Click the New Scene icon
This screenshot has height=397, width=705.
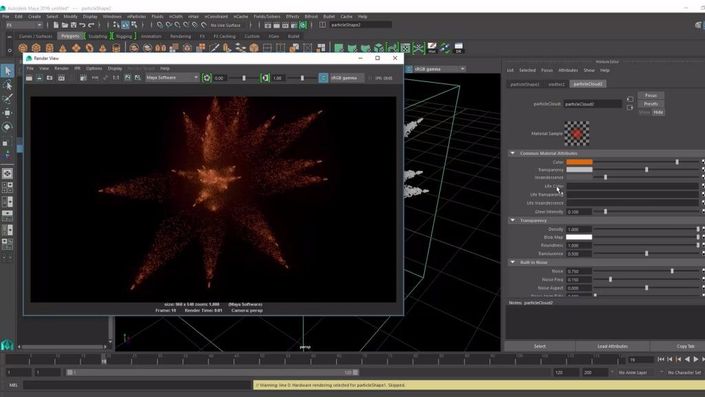pos(56,25)
